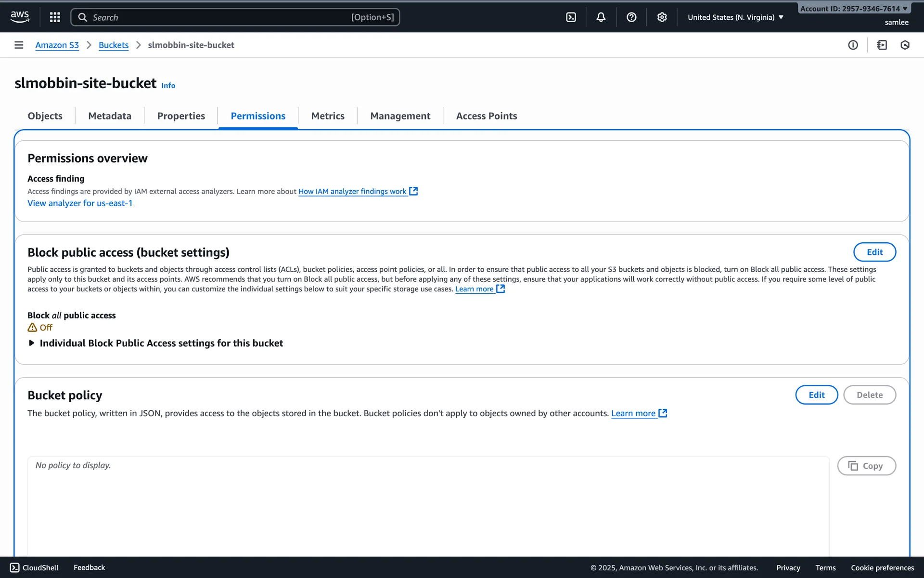Viewport: 924px width, 578px height.
Task: Click the AWS logo home icon
Action: [20, 17]
